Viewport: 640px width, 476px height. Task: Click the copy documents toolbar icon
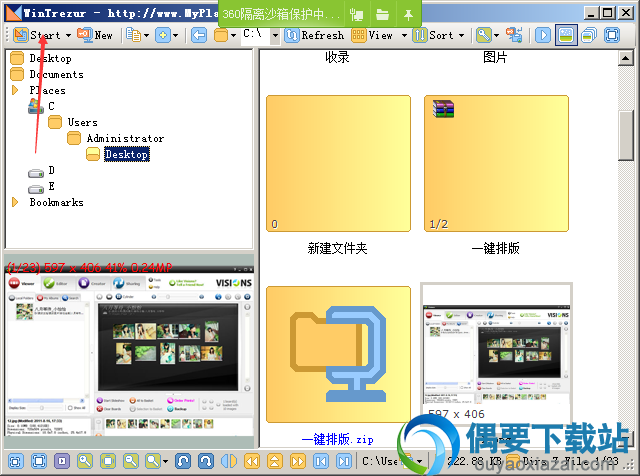coord(133,35)
